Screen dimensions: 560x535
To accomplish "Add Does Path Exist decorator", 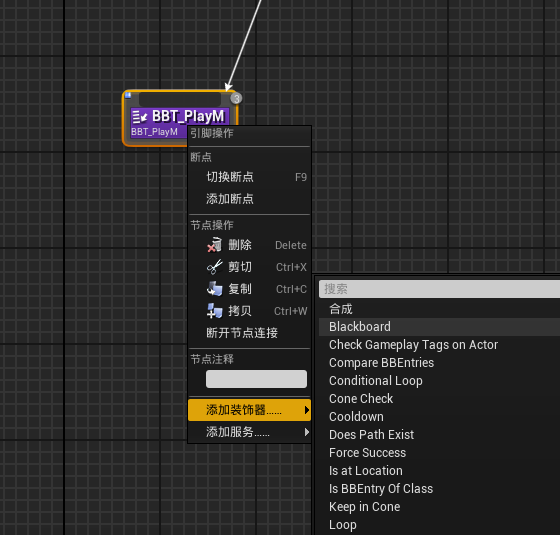I will click(x=439, y=435).
